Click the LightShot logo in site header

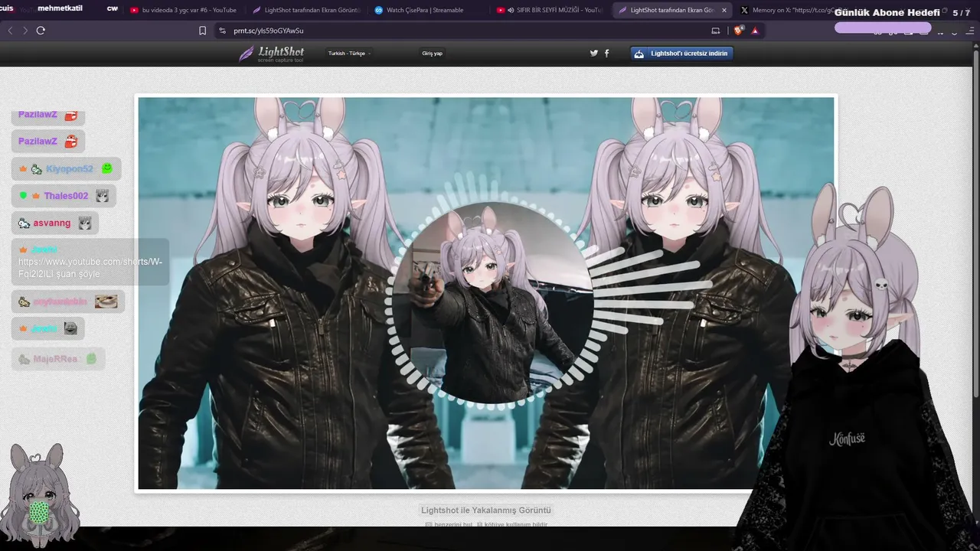coord(272,54)
